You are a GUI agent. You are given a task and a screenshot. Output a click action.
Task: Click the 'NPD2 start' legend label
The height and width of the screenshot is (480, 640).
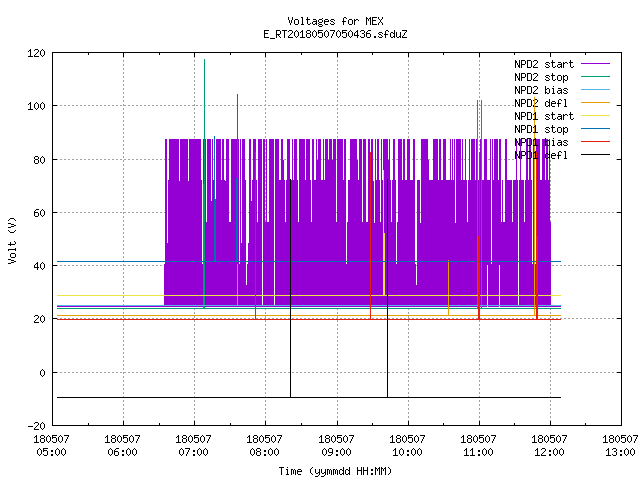[544, 64]
